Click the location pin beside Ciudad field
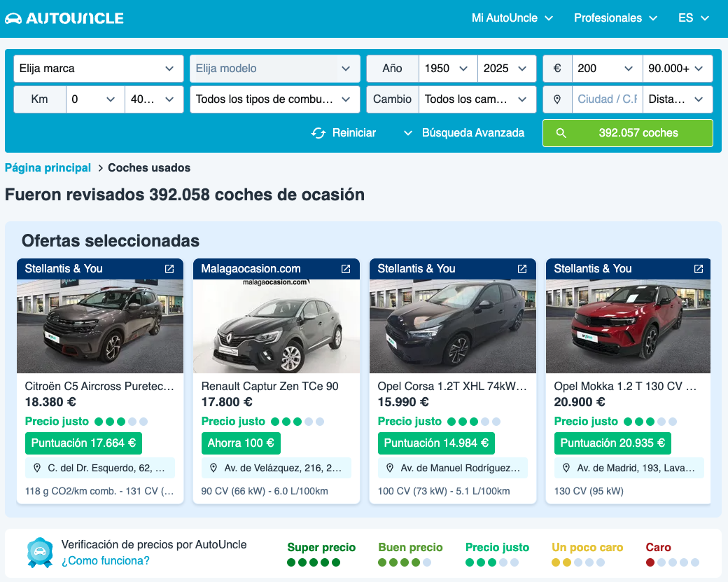The width and height of the screenshot is (728, 582). (557, 99)
